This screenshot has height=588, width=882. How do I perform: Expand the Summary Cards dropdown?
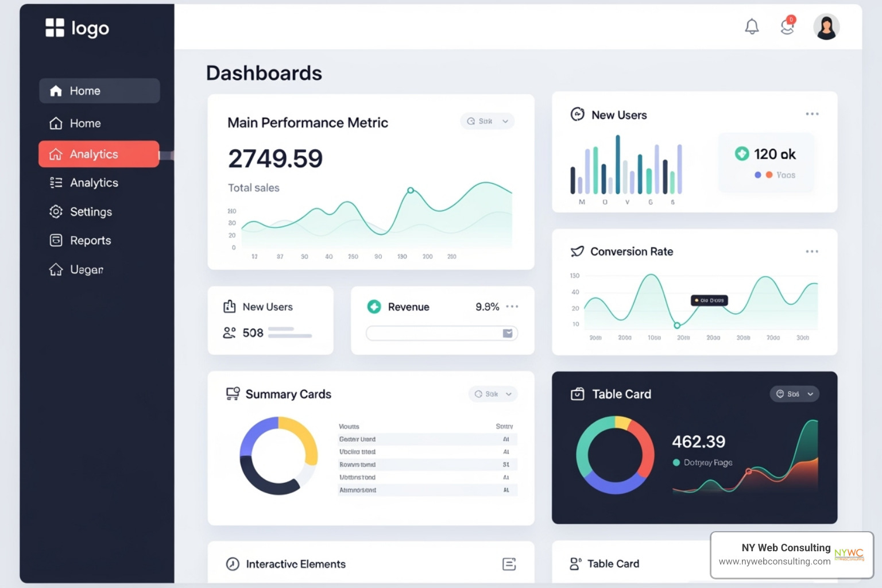[493, 394]
